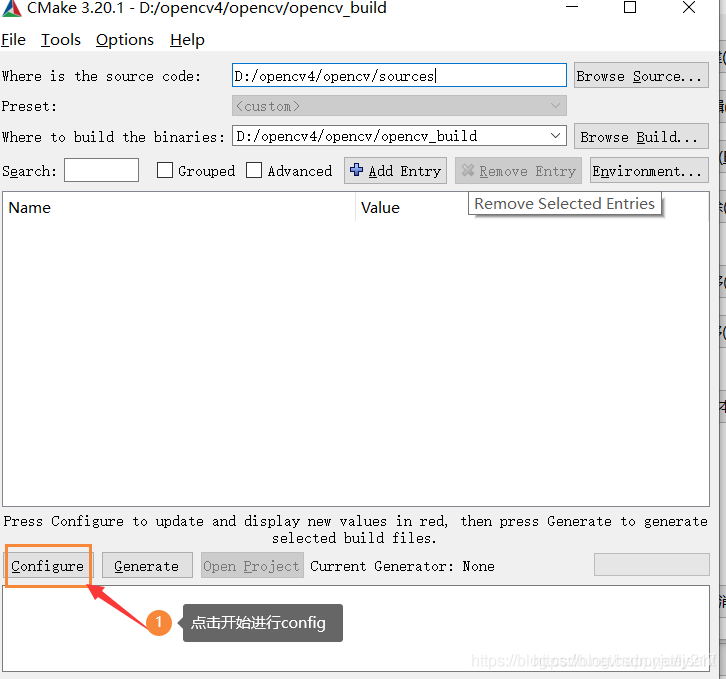The width and height of the screenshot is (726, 679).
Task: Click the grayed Remove Entry button
Action: click(518, 170)
